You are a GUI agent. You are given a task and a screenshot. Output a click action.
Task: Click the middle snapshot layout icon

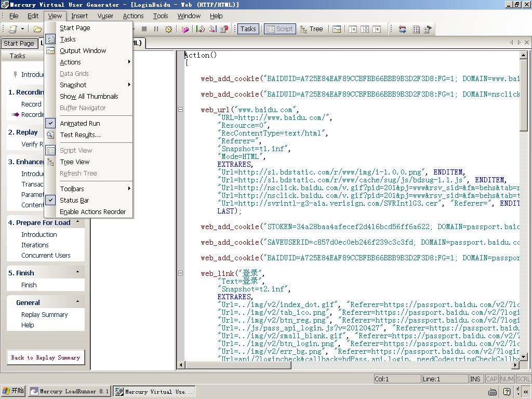365,29
